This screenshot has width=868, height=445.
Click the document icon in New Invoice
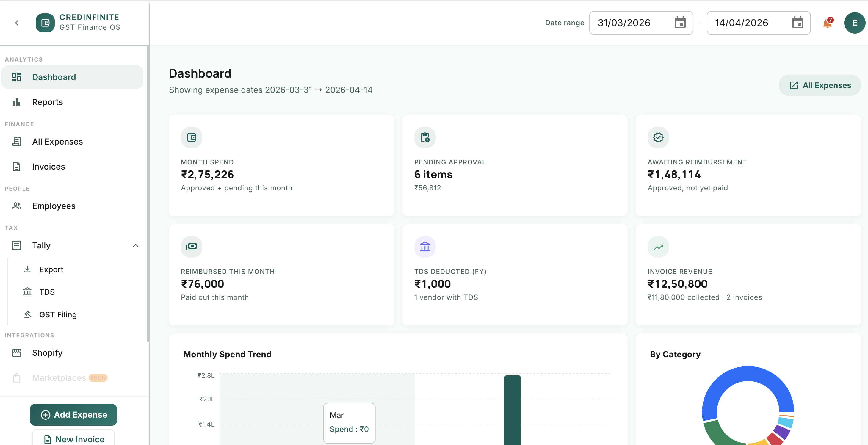tap(48, 439)
